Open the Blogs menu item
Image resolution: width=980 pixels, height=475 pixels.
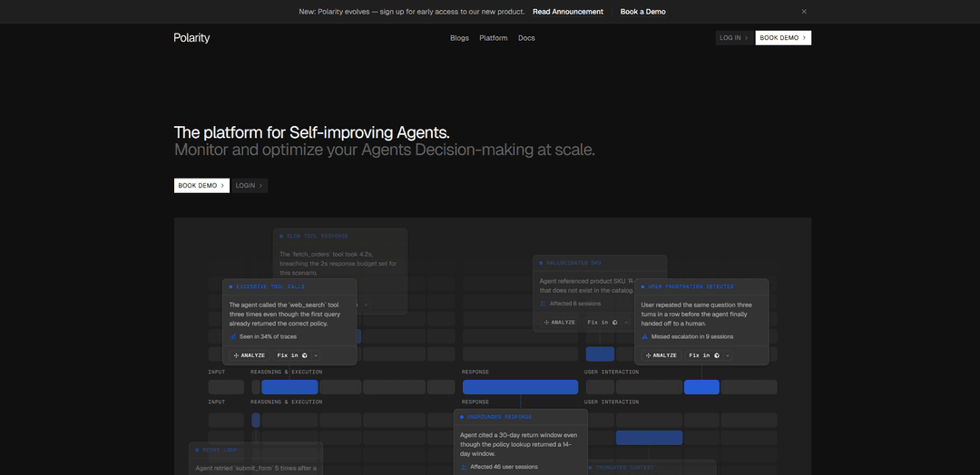click(x=459, y=38)
